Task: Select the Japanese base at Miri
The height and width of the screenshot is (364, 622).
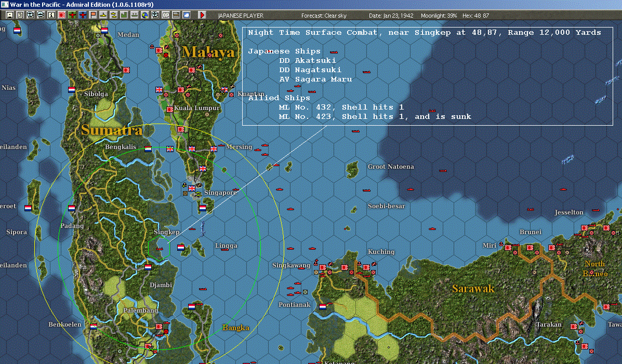Action: (x=508, y=247)
